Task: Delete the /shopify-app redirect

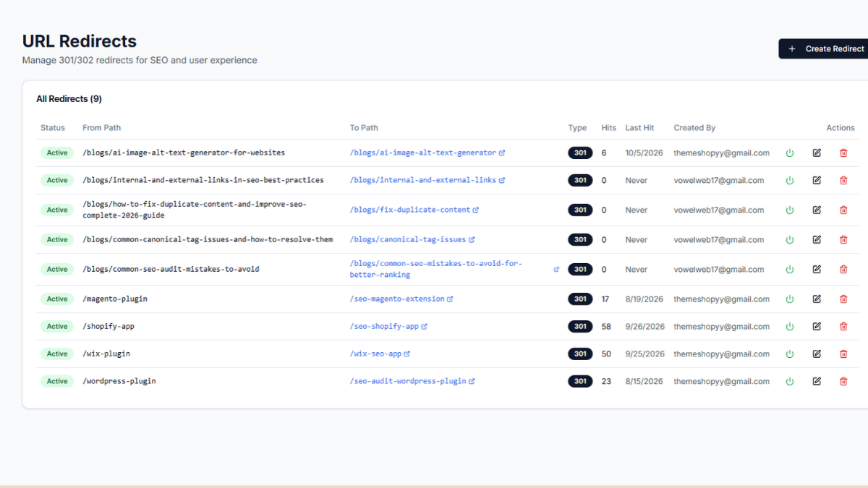Action: point(843,326)
